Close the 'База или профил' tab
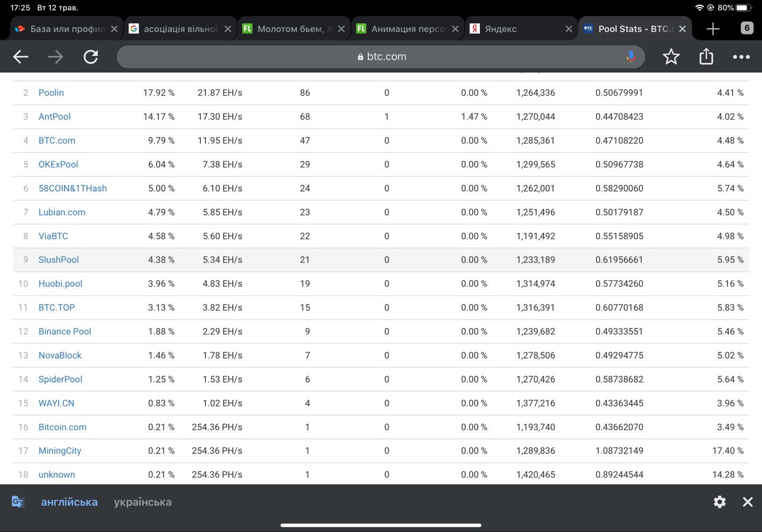The image size is (762, 532). [x=114, y=29]
